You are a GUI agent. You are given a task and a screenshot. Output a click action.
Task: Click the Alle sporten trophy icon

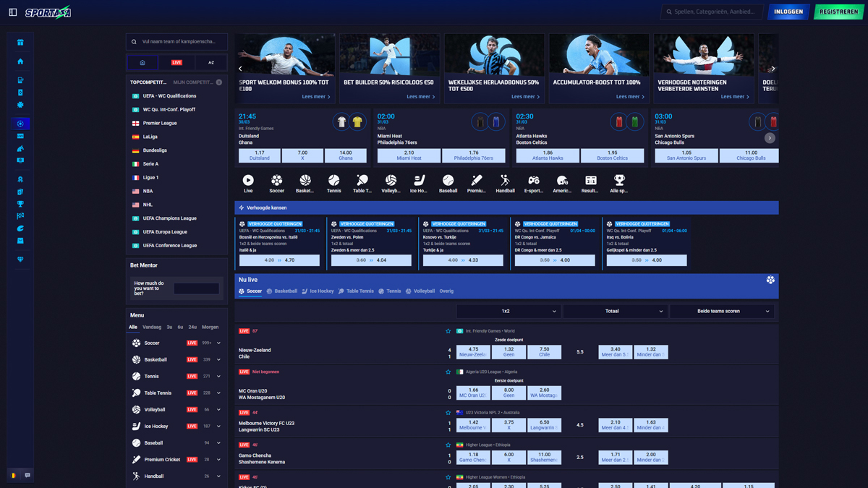(x=618, y=181)
